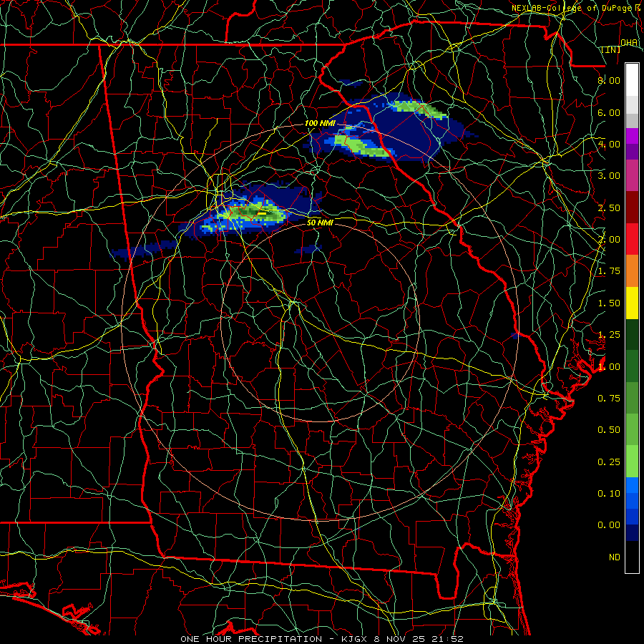Click the 3.00 legend value
644x644 pixels.
click(609, 176)
